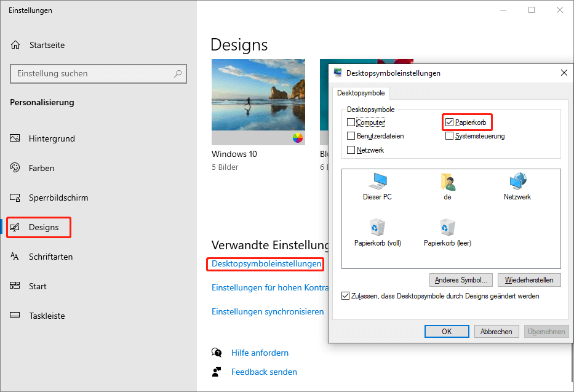This screenshot has height=392, width=574.
Task: Uncheck the Papierkorb checkbox
Action: [449, 122]
